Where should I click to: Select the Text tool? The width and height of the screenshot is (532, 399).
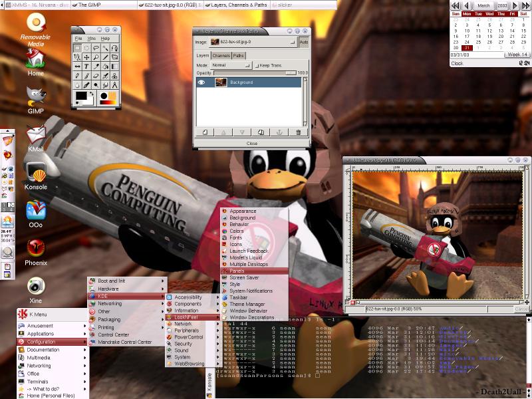(x=86, y=66)
